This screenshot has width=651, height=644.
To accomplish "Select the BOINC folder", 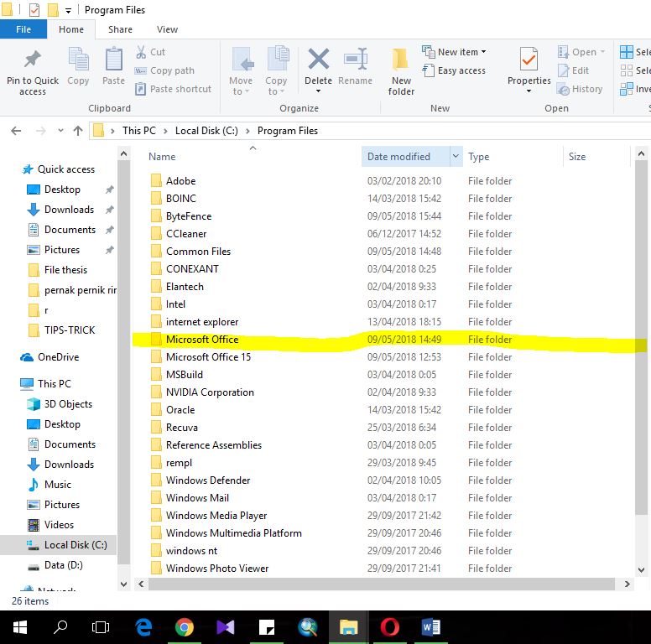I will point(180,199).
